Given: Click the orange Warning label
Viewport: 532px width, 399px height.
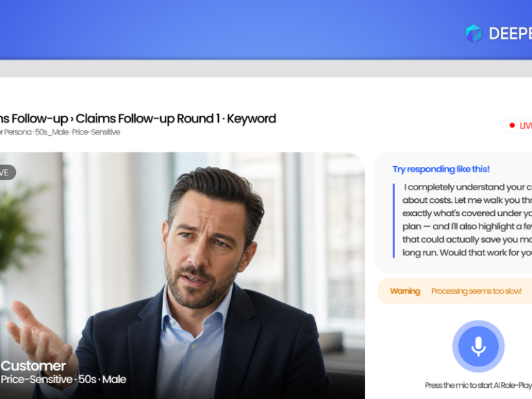Looking at the screenshot, I should pyautogui.click(x=405, y=291).
